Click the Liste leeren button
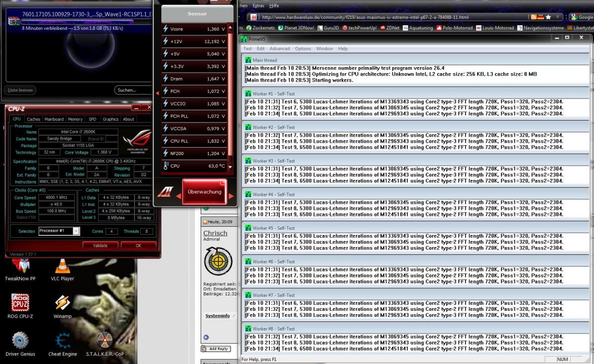The height and width of the screenshot is (364, 594). point(20,90)
